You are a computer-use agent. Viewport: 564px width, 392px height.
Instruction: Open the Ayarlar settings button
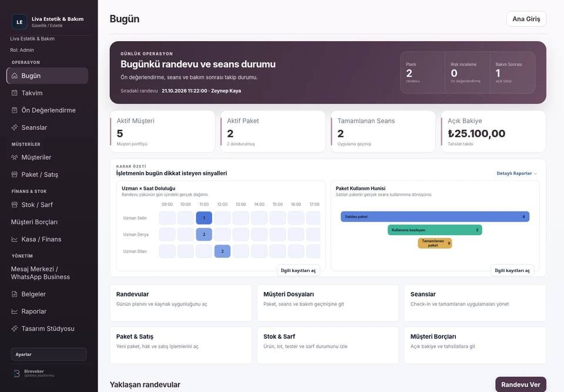(49, 354)
